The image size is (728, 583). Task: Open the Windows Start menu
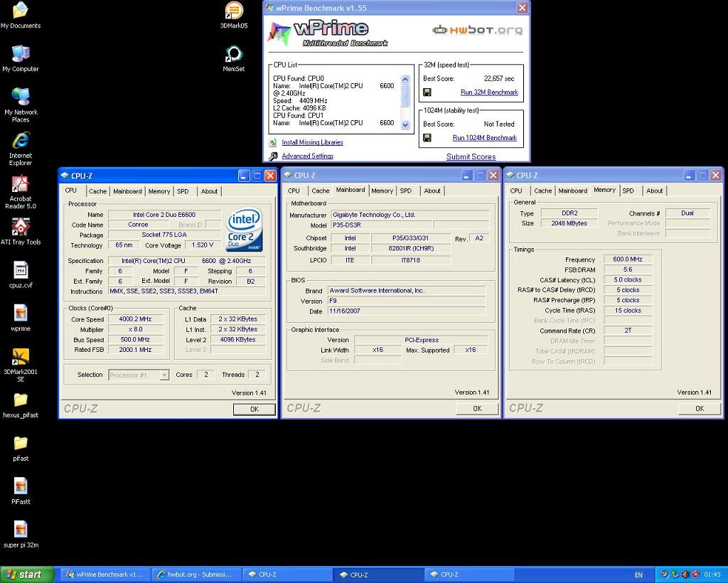tap(27, 574)
